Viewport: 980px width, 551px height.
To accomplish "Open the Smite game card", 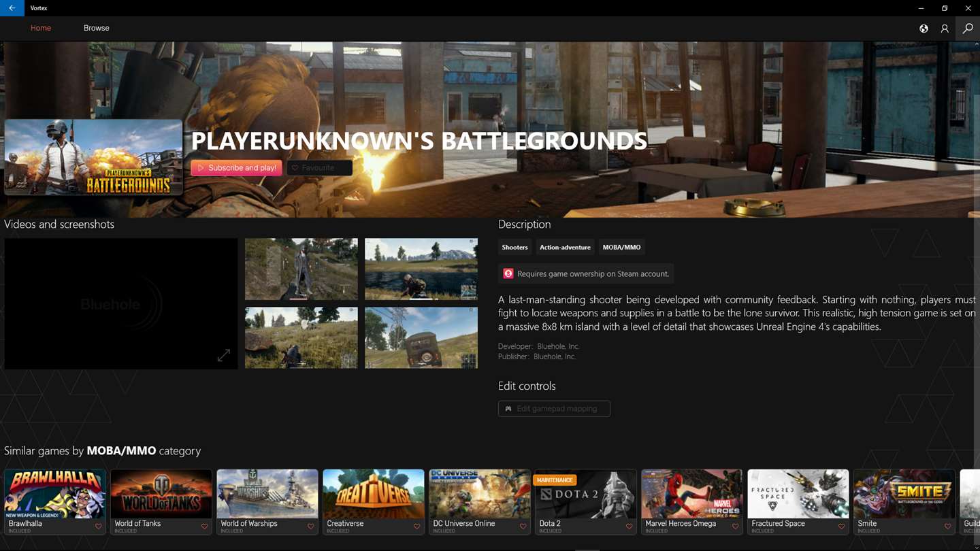I will 904,501.
